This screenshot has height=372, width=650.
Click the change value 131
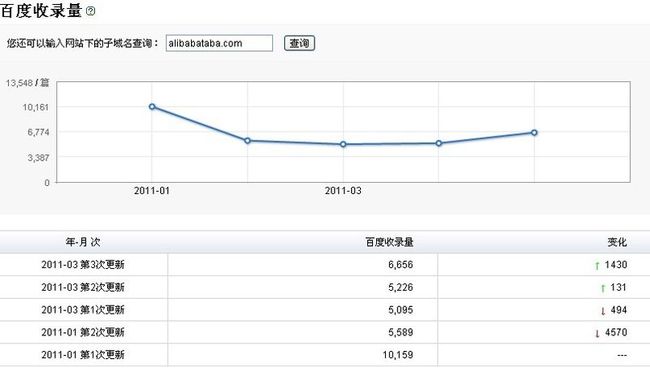click(618, 287)
